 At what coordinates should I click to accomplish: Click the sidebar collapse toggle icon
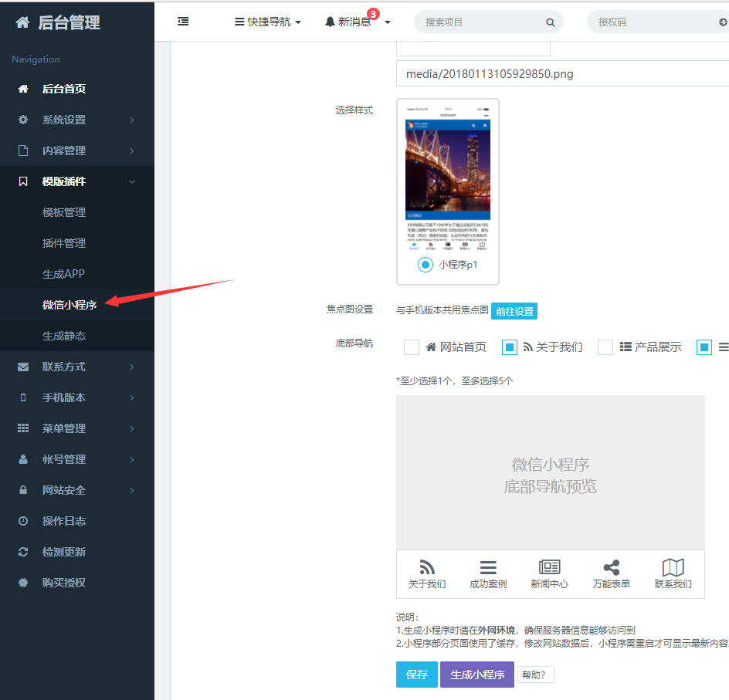[x=183, y=22]
